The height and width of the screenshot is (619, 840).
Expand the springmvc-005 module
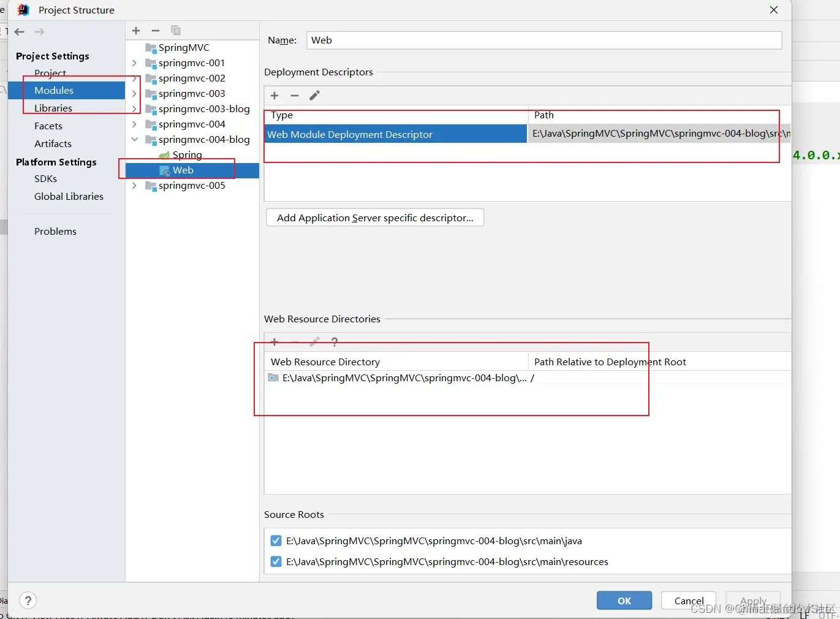point(134,185)
